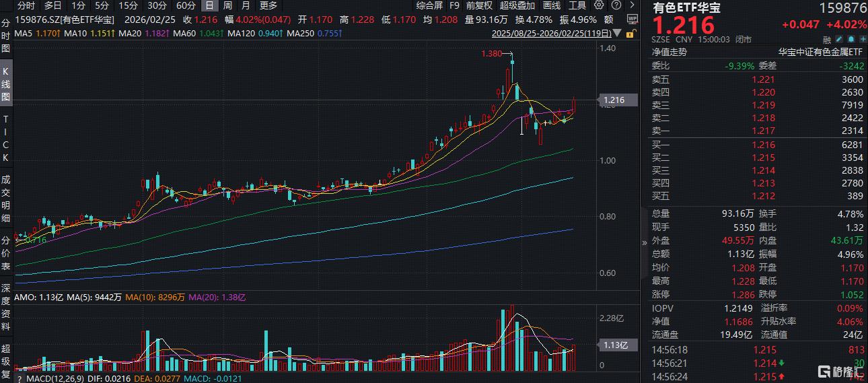Select the 日 daily period tab
This screenshot has width=868, height=383.
pos(209,5)
